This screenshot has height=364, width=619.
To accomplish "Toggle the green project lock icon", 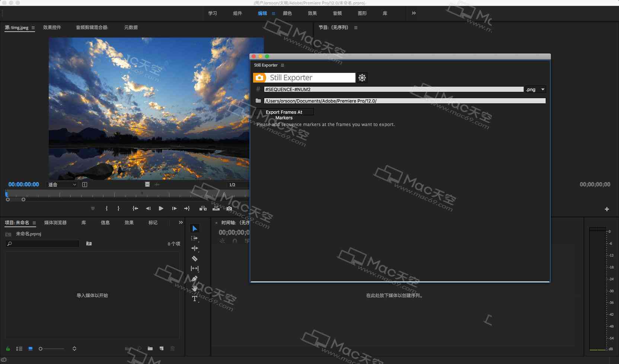I will tap(8, 349).
